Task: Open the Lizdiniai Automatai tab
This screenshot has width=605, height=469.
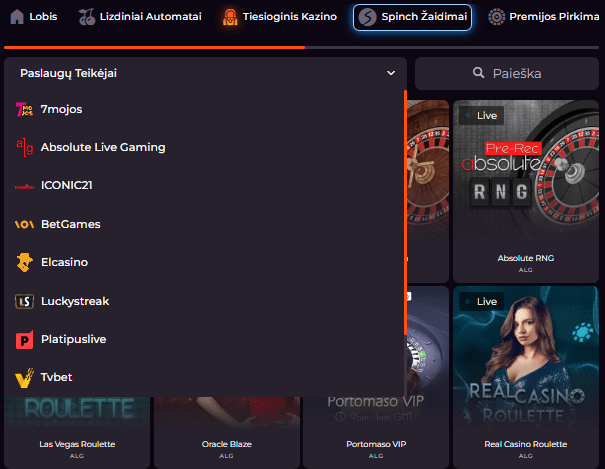Action: coord(140,17)
